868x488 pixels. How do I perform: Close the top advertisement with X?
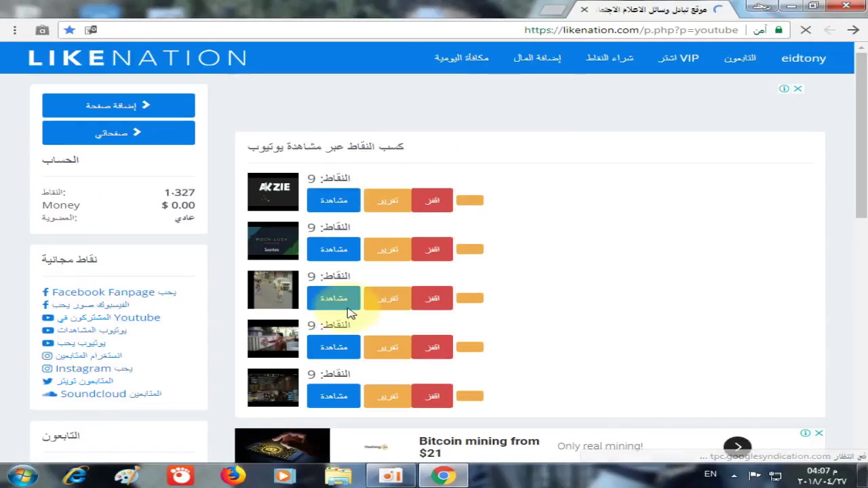798,89
